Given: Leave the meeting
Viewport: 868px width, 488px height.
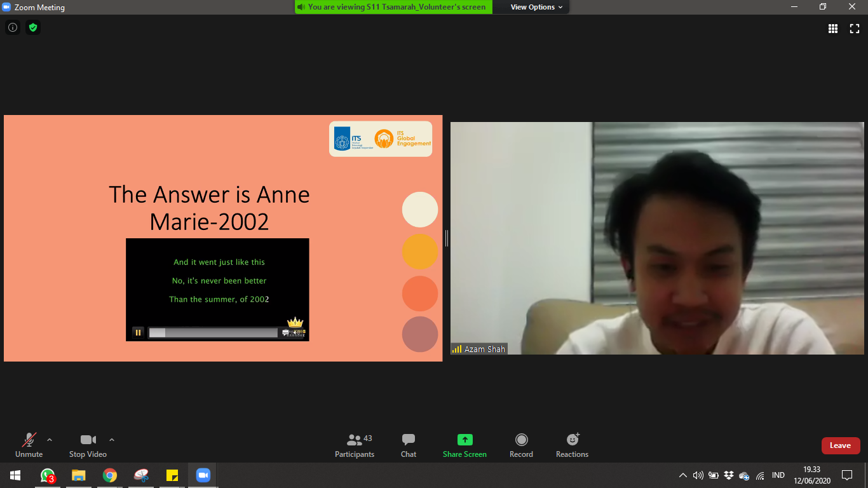Looking at the screenshot, I should point(840,445).
